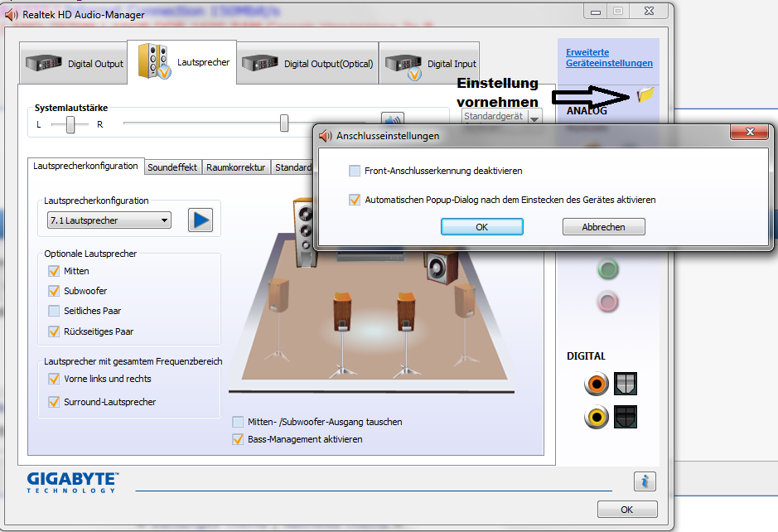Viewport: 778px width, 532px height.
Task: Toggle the Mitten speaker checkbox
Action: tap(54, 271)
